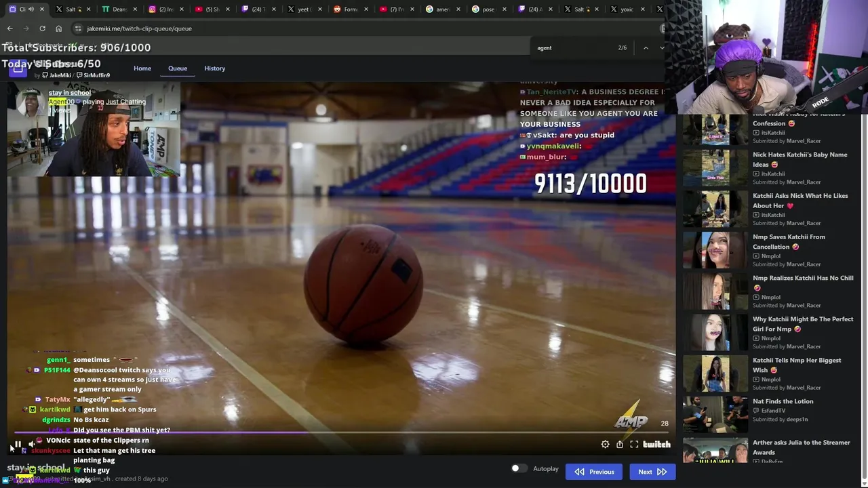Switch to the 'pose' Google browser tab
868x488 pixels.
tap(488, 9)
